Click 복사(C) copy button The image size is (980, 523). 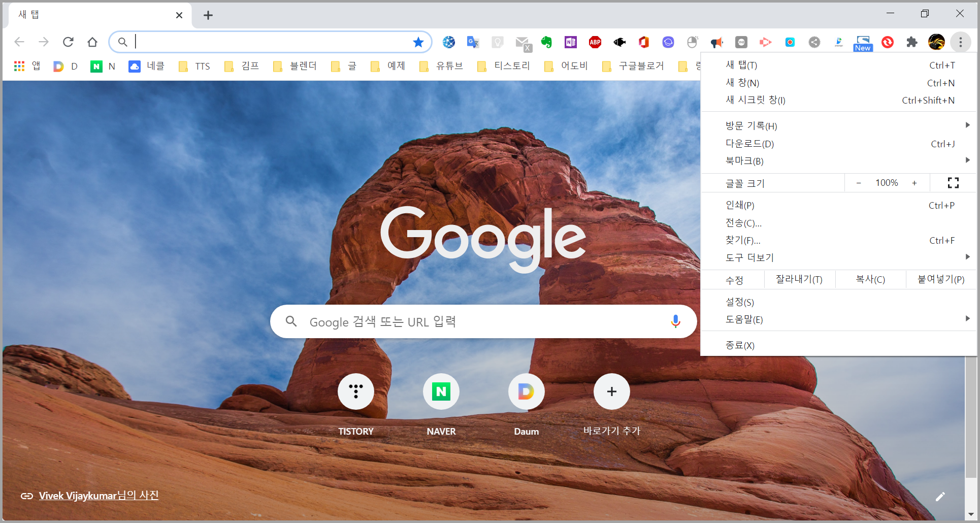(x=871, y=279)
